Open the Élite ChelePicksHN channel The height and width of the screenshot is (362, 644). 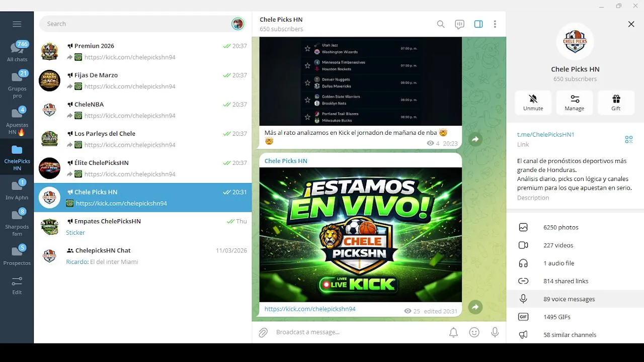click(x=143, y=168)
